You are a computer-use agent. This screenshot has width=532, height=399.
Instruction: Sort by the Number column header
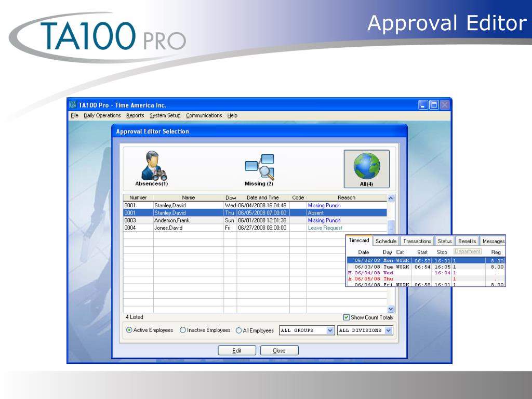pyautogui.click(x=138, y=197)
